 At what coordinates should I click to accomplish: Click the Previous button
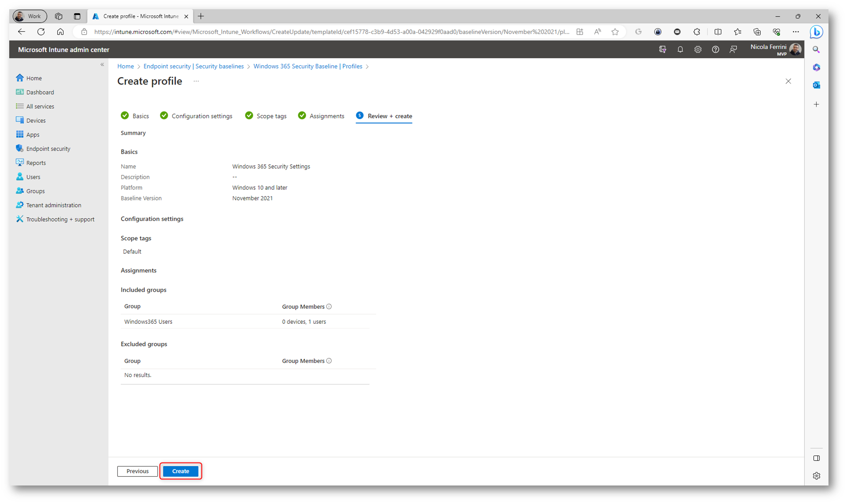pos(137,471)
